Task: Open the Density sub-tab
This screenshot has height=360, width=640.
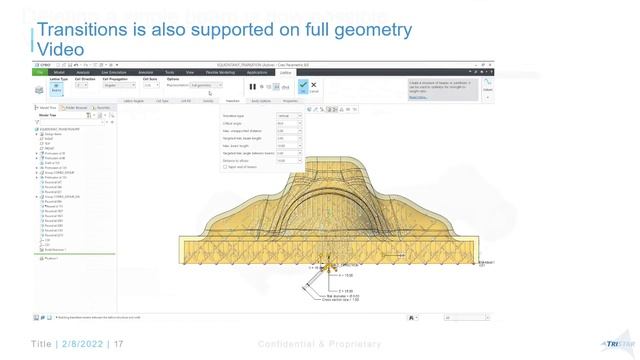Action: pyautogui.click(x=208, y=101)
